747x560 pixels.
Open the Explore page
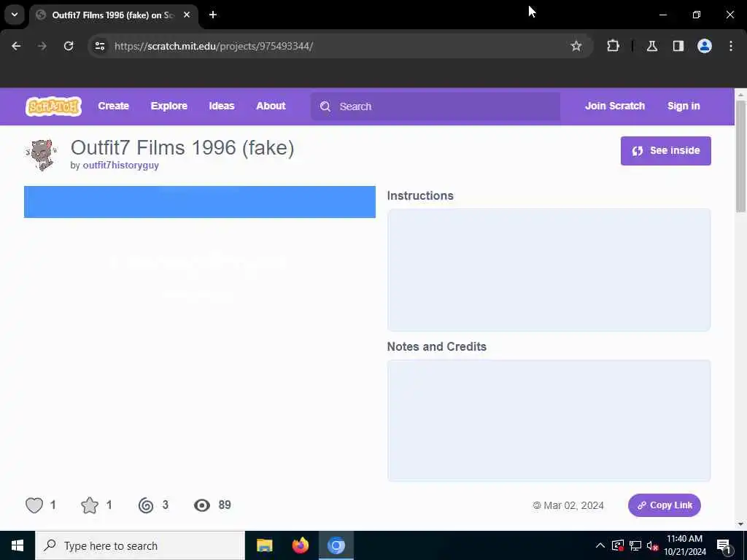tap(169, 106)
